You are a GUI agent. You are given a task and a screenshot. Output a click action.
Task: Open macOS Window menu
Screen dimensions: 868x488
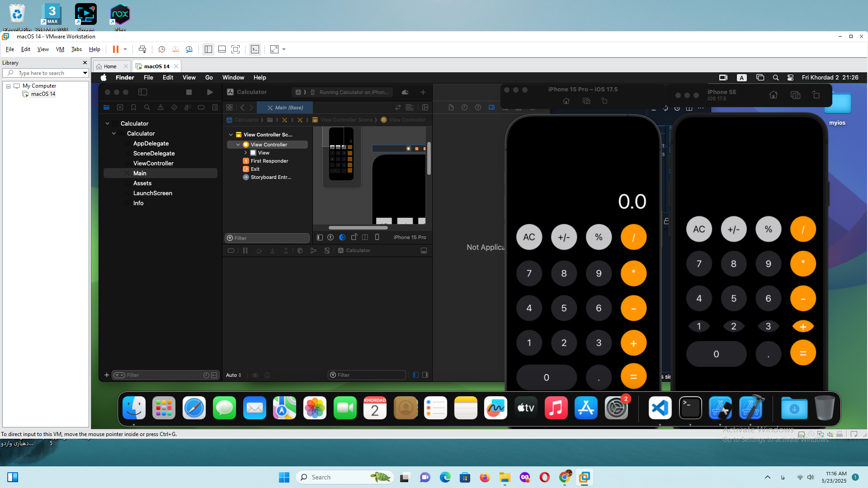[x=233, y=77]
